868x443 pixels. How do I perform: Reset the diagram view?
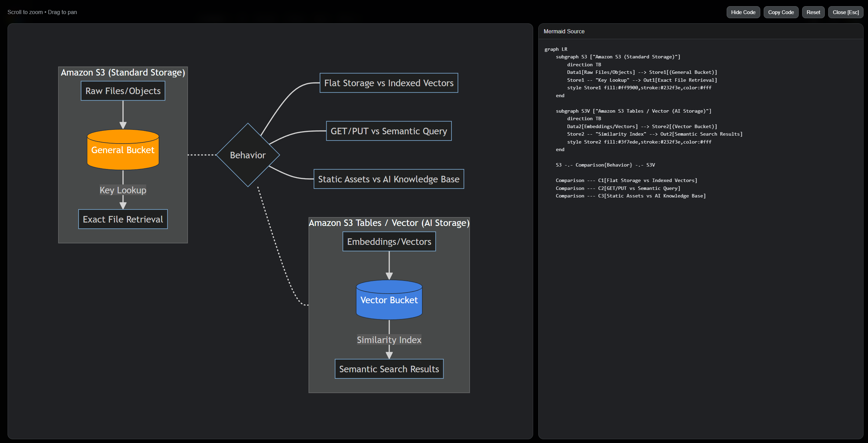pos(813,12)
